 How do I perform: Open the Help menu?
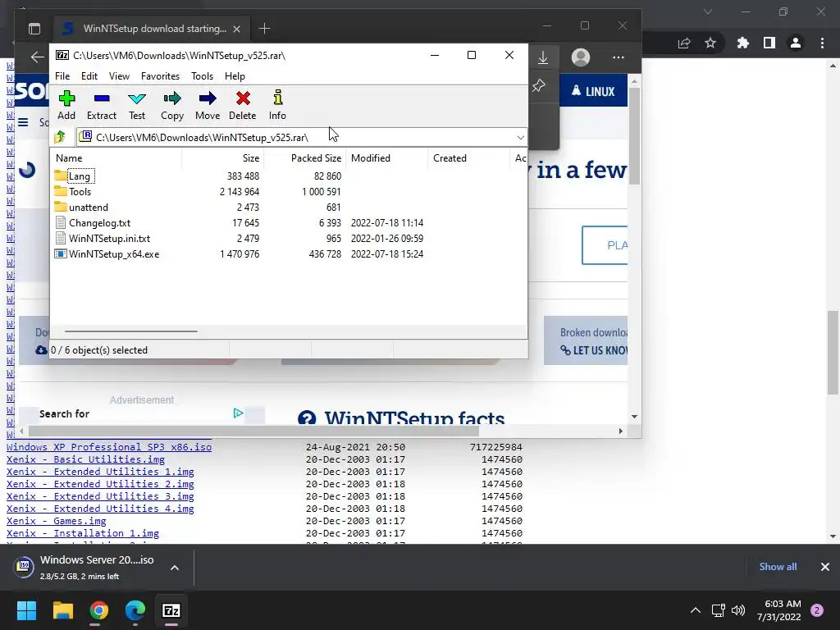pos(235,76)
